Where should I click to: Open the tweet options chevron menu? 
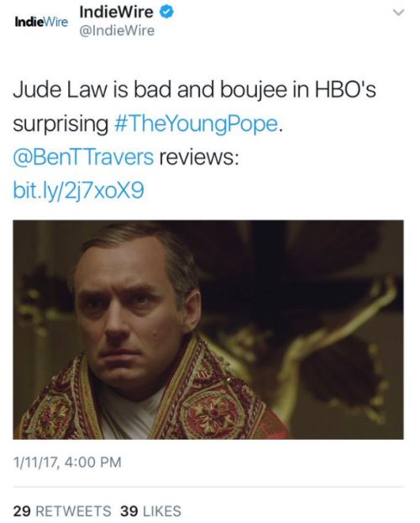398,13
